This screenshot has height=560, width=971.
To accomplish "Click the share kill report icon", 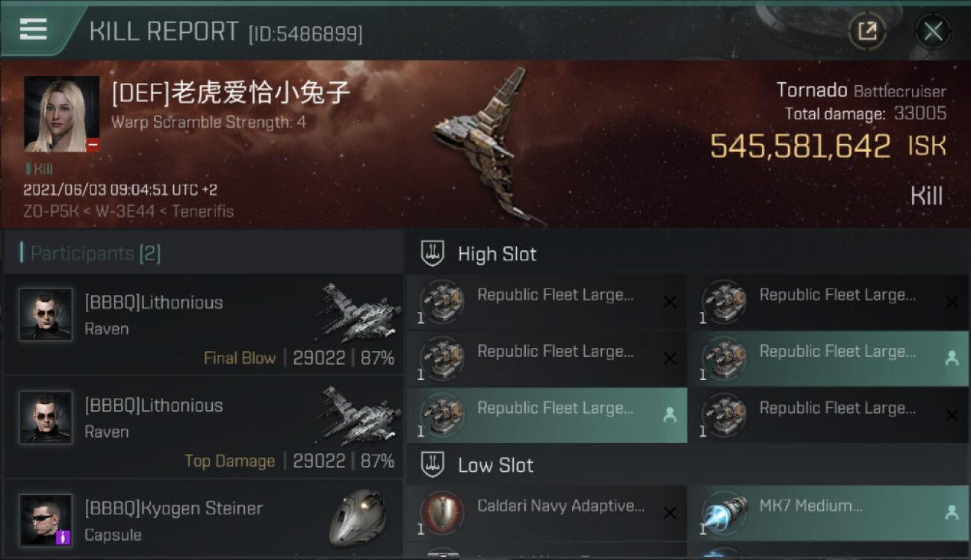I will tap(866, 31).
